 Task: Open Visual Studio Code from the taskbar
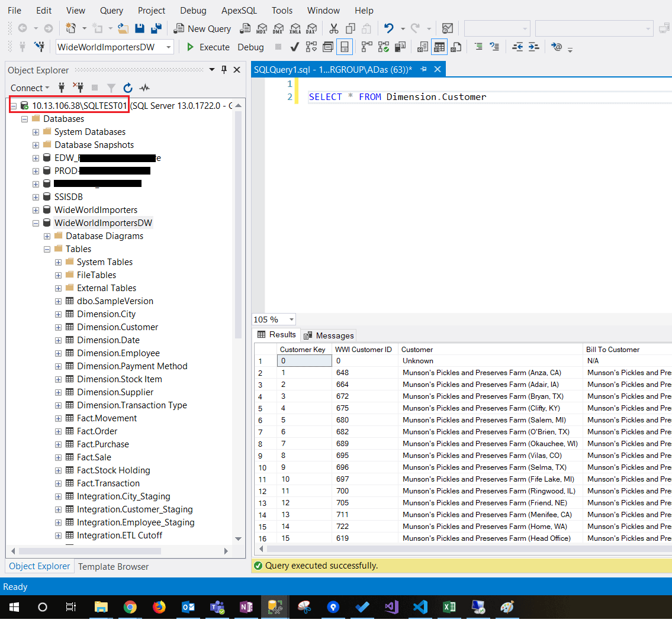(420, 607)
